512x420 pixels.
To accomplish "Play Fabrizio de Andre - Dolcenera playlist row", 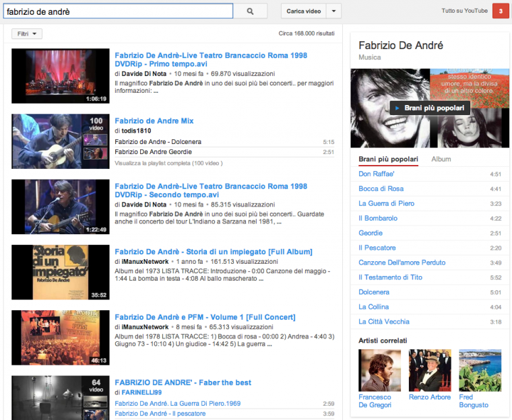I will tap(224, 142).
